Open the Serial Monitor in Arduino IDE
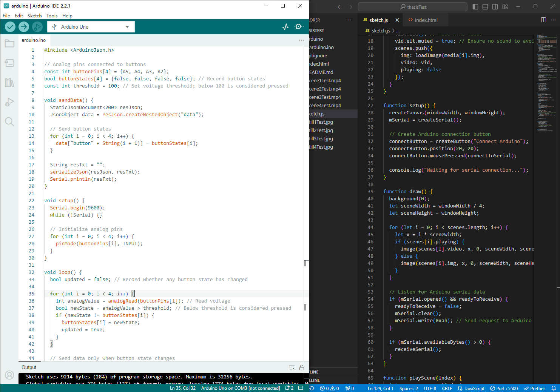560x392 pixels. tap(299, 27)
